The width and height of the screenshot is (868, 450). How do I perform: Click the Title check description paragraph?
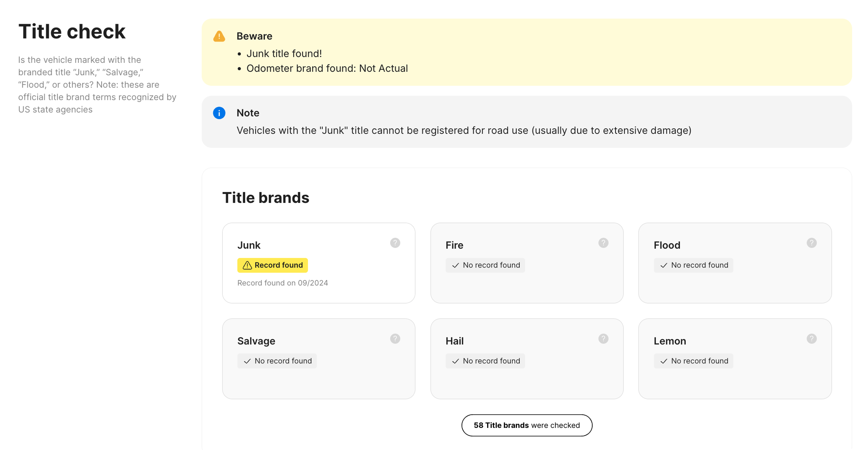click(x=97, y=85)
